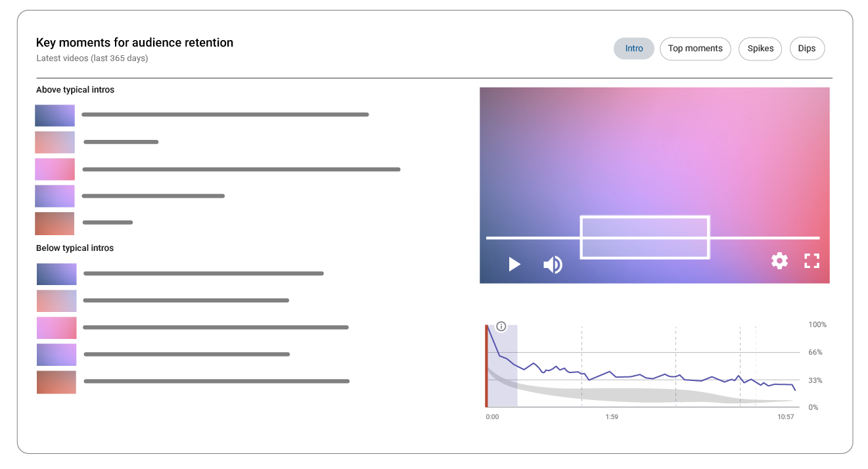Open second thumbnail under Below typical intros
This screenshot has width=868, height=469.
tap(57, 301)
